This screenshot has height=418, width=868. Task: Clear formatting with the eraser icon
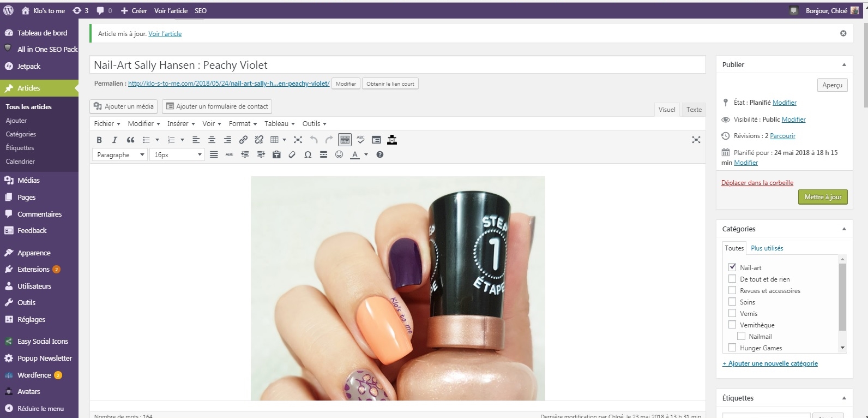click(292, 155)
